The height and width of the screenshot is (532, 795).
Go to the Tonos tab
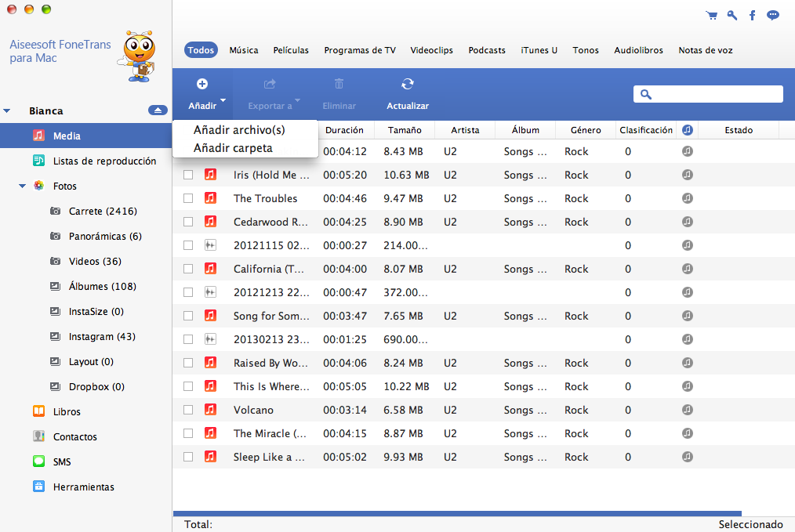586,50
